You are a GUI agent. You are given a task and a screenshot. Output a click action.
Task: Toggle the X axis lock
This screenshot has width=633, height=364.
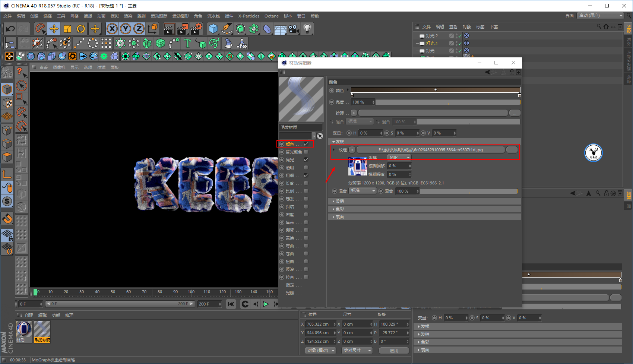112,29
